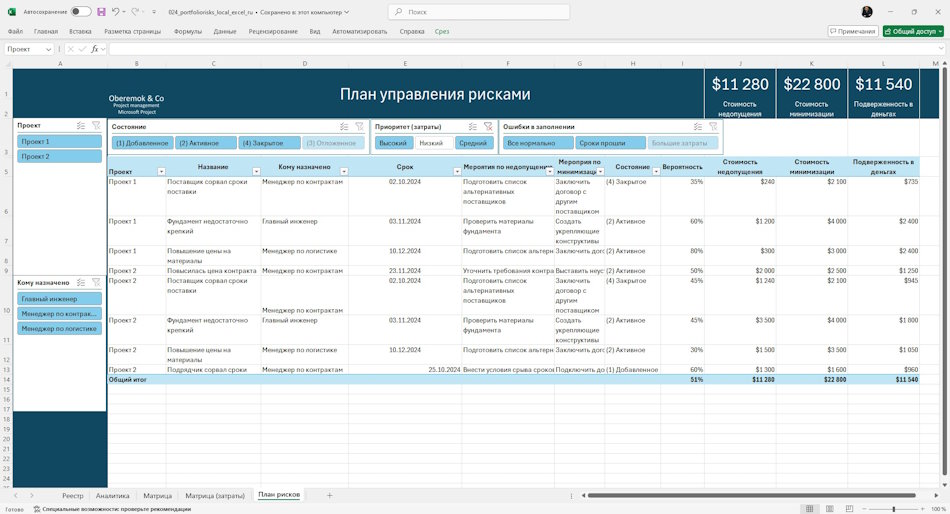Image resolution: width=950 pixels, height=514 pixels.
Task: Click the Insert Function fx icon
Action: [95, 49]
